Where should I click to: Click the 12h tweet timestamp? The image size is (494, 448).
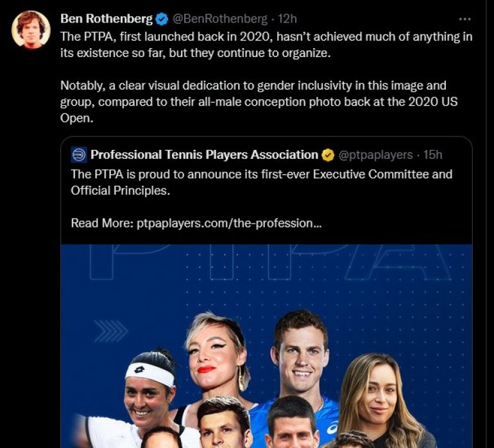(287, 19)
